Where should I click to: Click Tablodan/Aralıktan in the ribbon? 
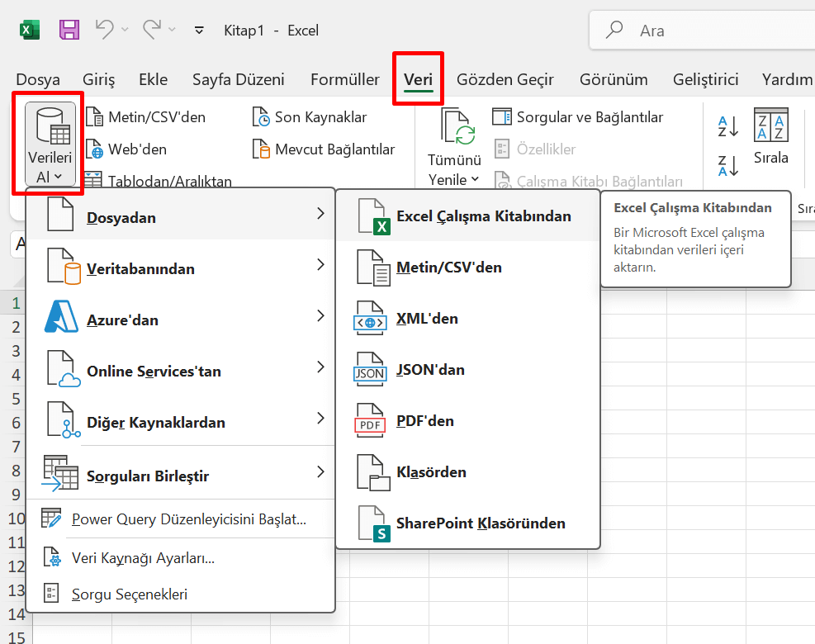click(x=159, y=180)
